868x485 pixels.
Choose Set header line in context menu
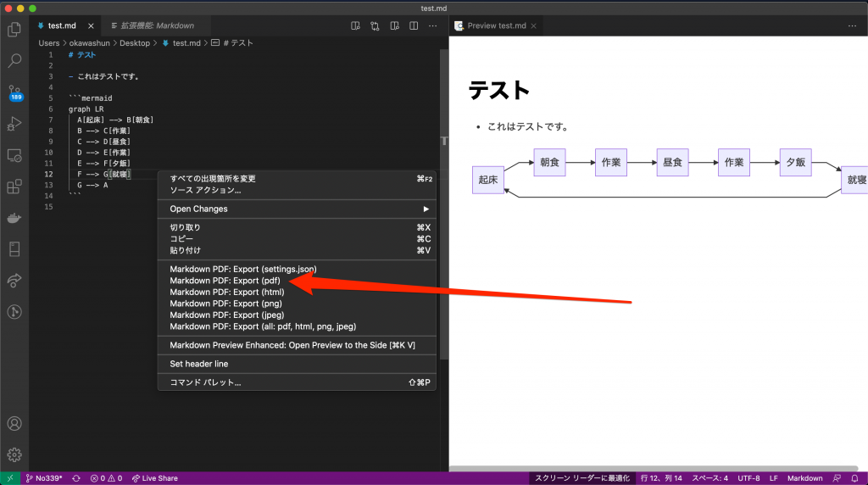(x=297, y=364)
